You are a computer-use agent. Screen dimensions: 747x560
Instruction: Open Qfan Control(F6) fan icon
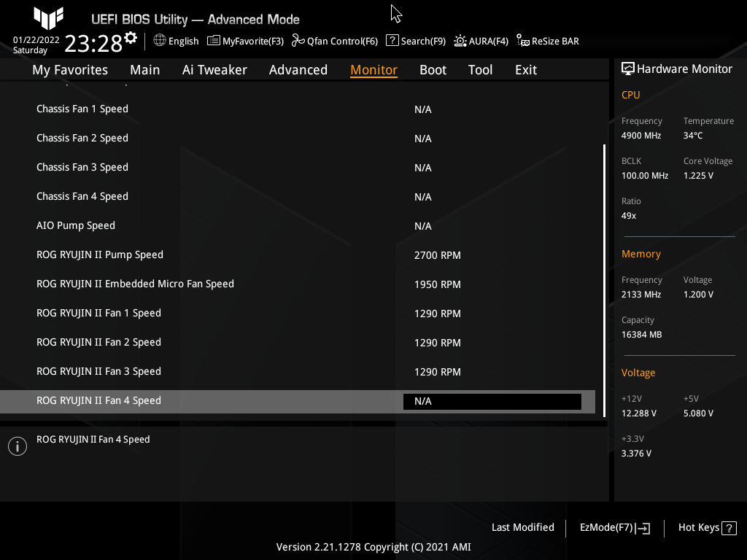pos(298,41)
